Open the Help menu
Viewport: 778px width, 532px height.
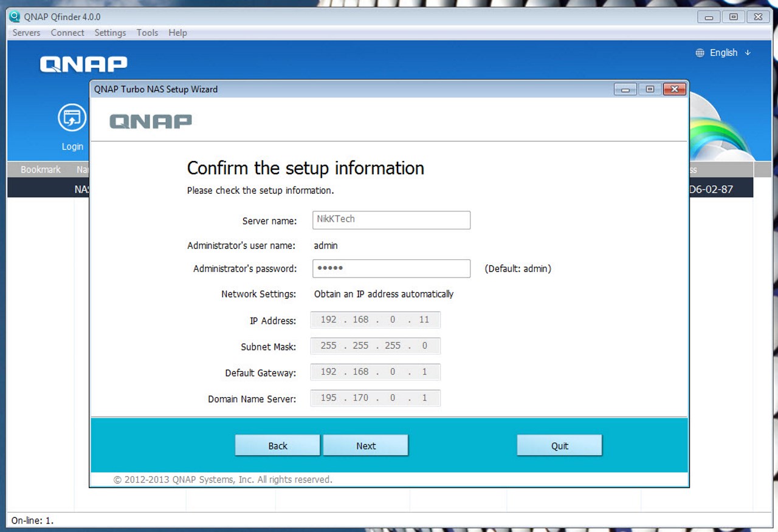177,33
